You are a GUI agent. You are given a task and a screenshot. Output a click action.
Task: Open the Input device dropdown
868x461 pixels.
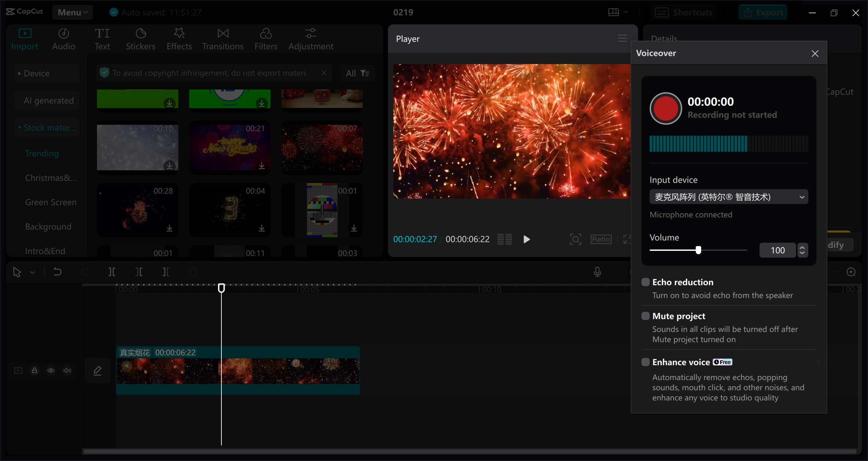(802, 197)
